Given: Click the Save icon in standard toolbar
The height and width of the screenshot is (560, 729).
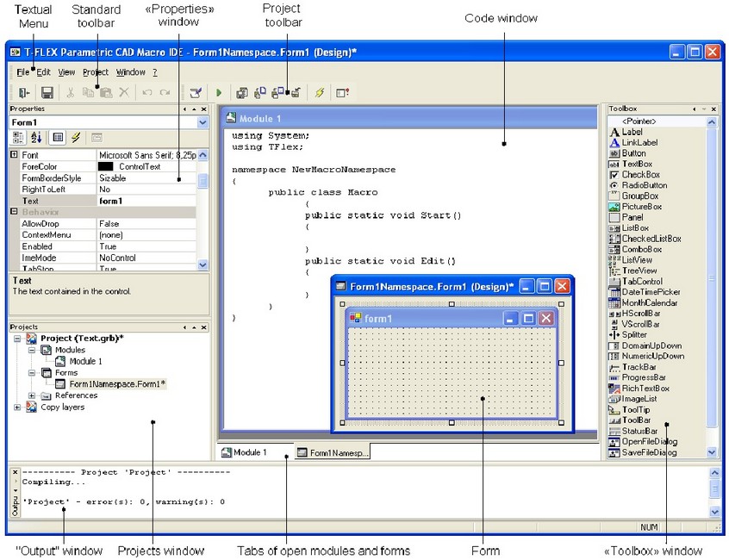Looking at the screenshot, I should point(47,92).
